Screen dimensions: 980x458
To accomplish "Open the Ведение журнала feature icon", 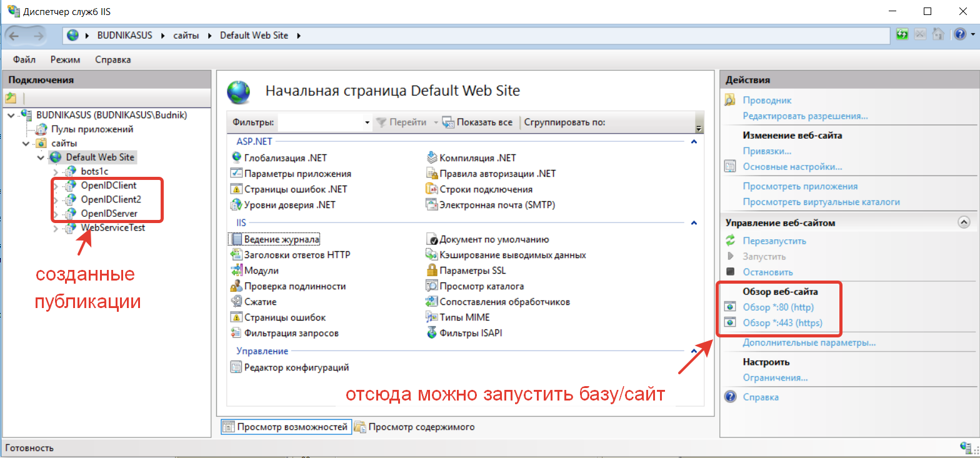I will 236,239.
